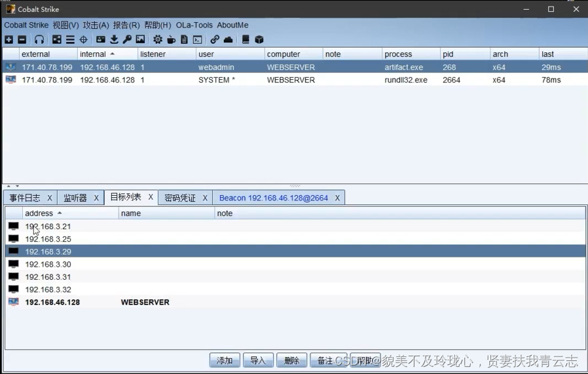Viewport: 588px width, 374px height.
Task: Open keystrokes via the key icon
Action: (x=127, y=39)
